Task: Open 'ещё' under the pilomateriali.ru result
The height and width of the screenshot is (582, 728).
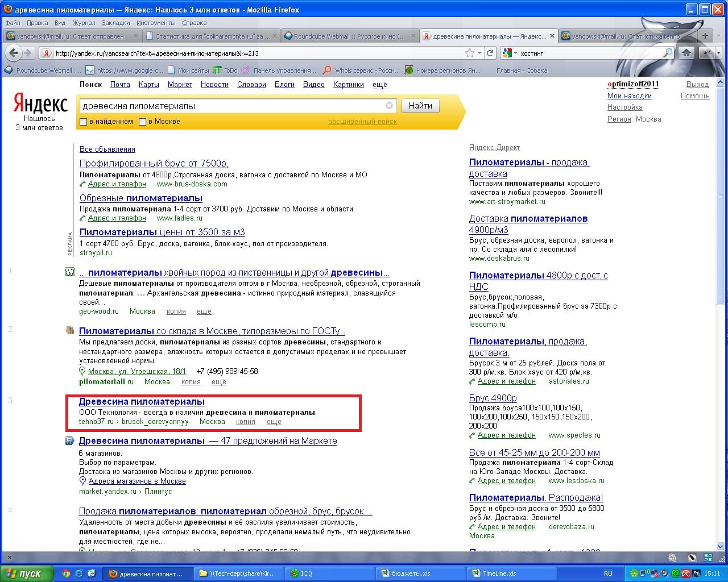Action: coord(219,382)
